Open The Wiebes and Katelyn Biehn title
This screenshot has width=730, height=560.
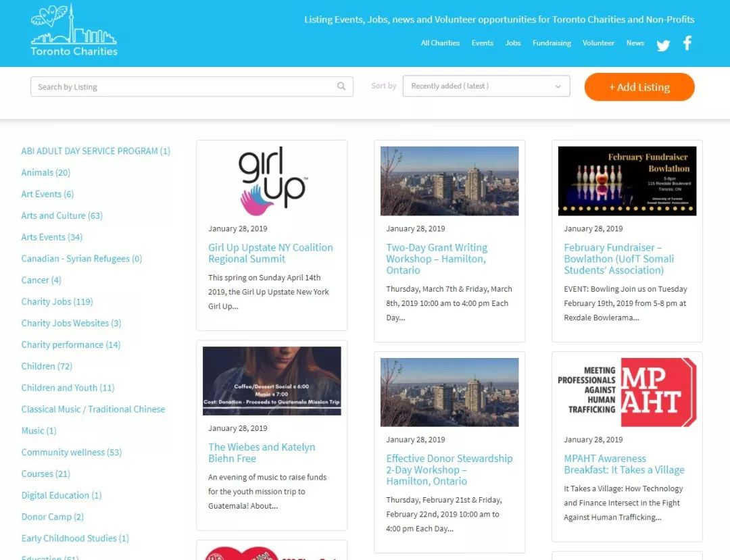[x=262, y=453]
